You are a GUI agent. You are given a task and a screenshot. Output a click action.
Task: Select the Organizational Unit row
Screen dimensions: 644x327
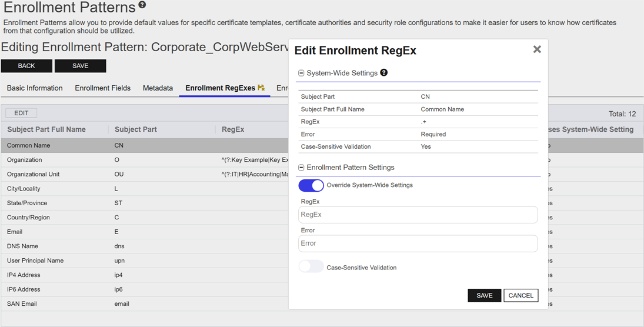pos(34,174)
